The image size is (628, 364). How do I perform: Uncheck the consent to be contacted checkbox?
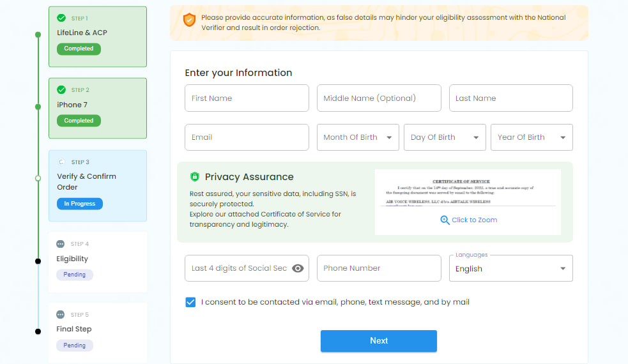(x=190, y=302)
